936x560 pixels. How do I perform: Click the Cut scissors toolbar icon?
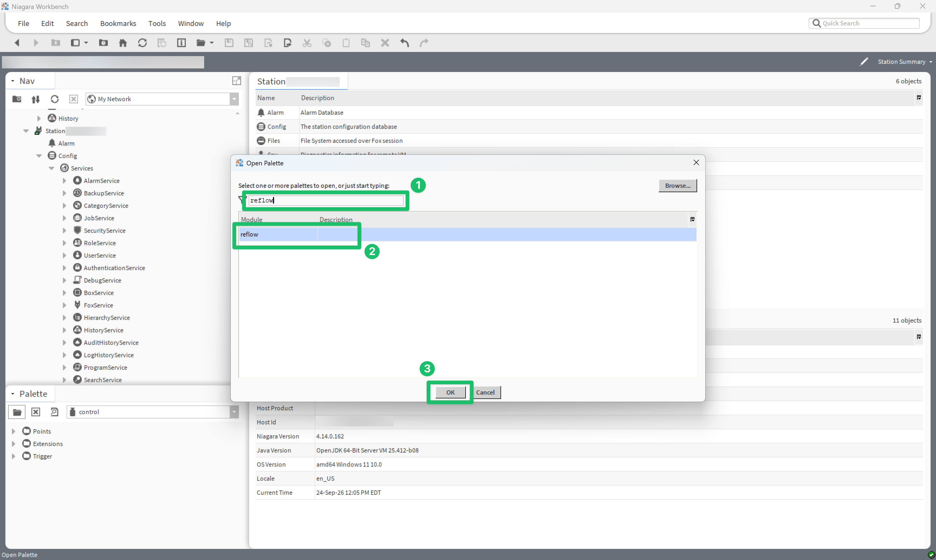pos(307,43)
